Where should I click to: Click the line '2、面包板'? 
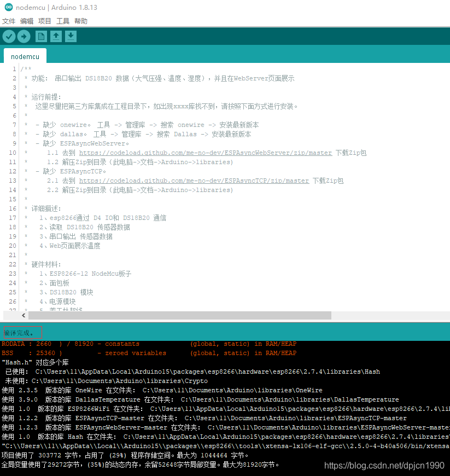point(54,283)
